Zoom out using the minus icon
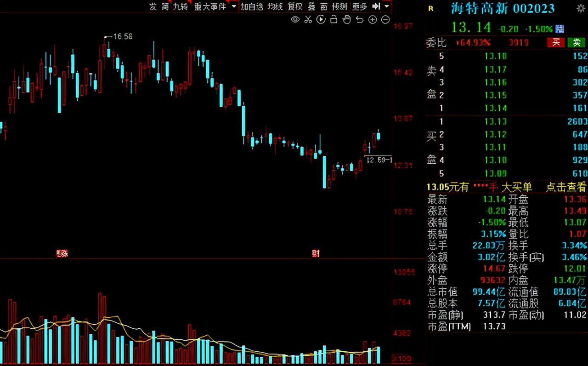The width and height of the screenshot is (588, 366). point(385,20)
